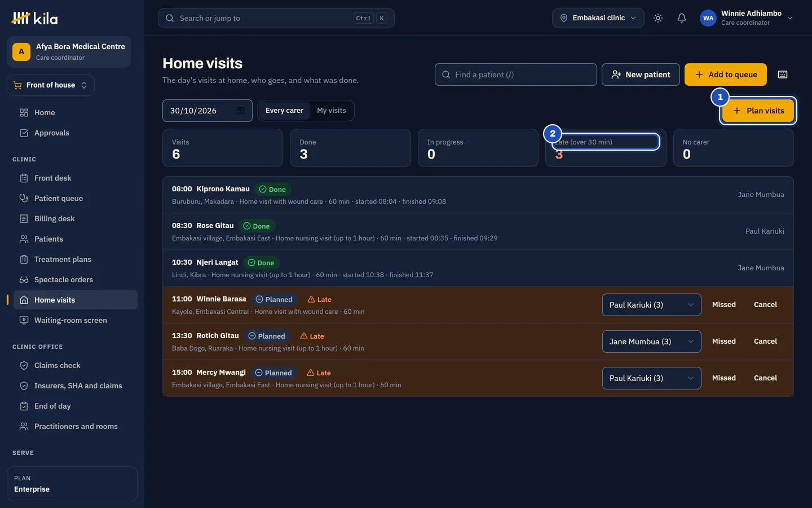Click the keyboard shortcuts icon
Viewport: 812px width, 508px height.
(x=783, y=75)
